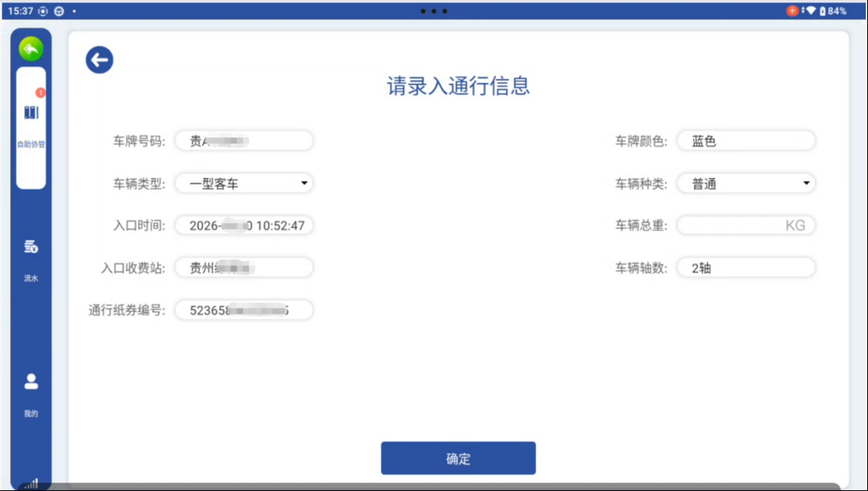Open the 流水 records icon
This screenshot has width=868, height=491.
[31, 247]
